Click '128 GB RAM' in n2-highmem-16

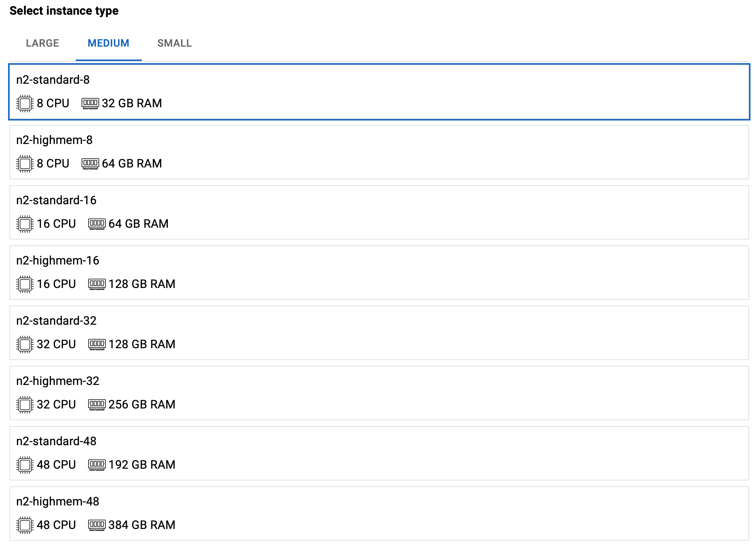142,284
